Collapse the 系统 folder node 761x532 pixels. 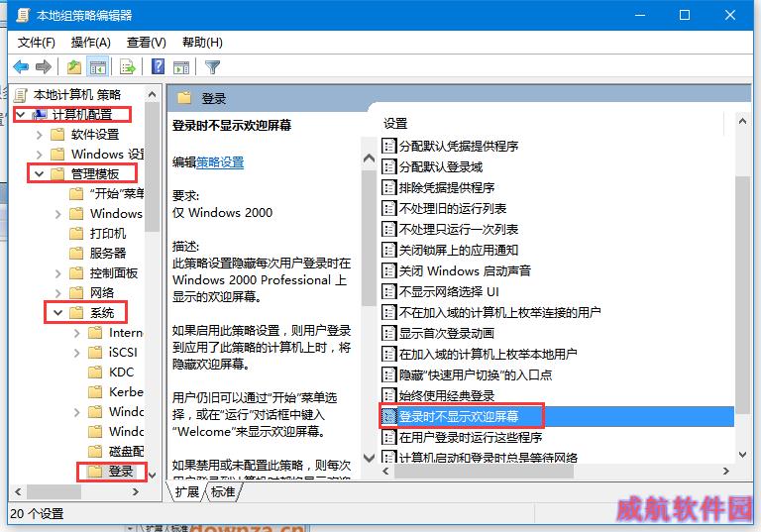coord(57,313)
